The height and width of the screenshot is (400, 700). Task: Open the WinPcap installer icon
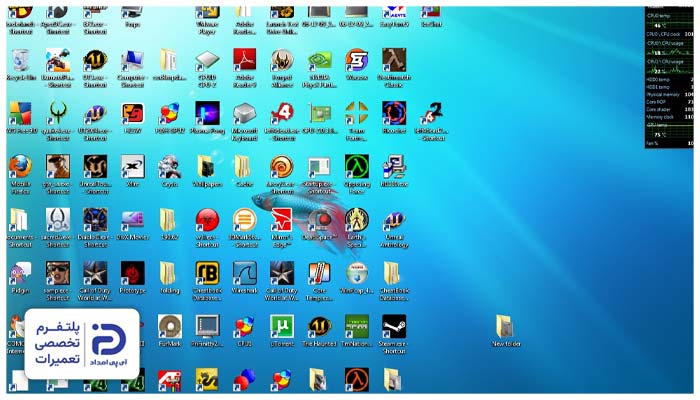tap(357, 273)
